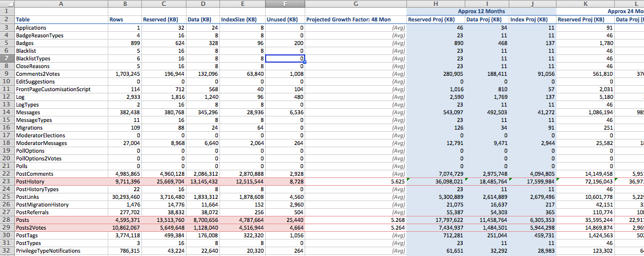
Task: Click index size value 63,840
Action: tap(243, 74)
